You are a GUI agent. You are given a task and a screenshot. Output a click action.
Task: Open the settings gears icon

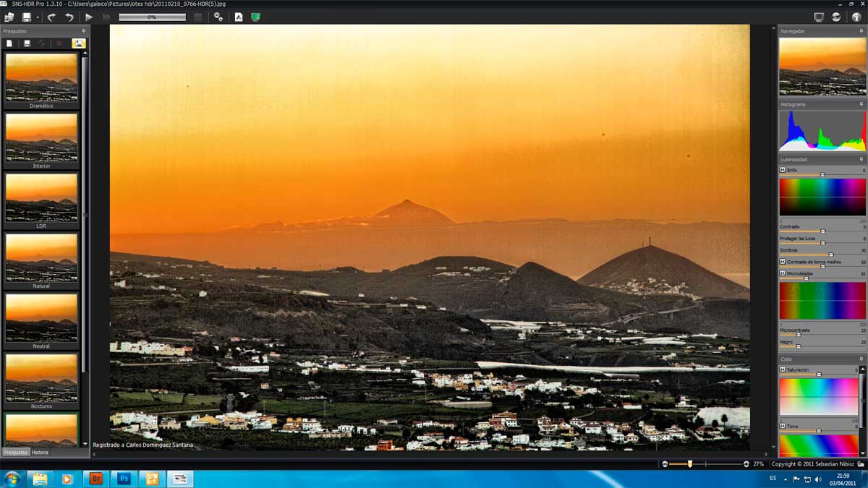[x=218, y=17]
